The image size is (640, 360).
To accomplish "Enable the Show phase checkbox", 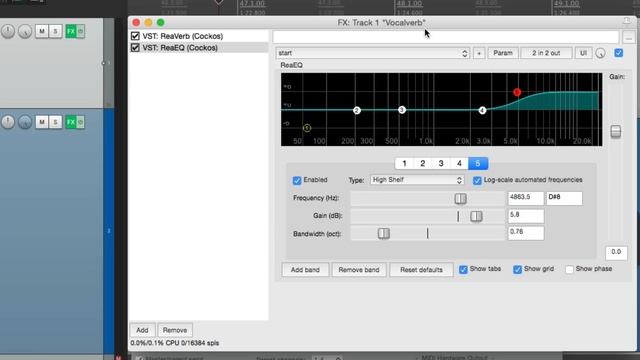I will tap(569, 269).
